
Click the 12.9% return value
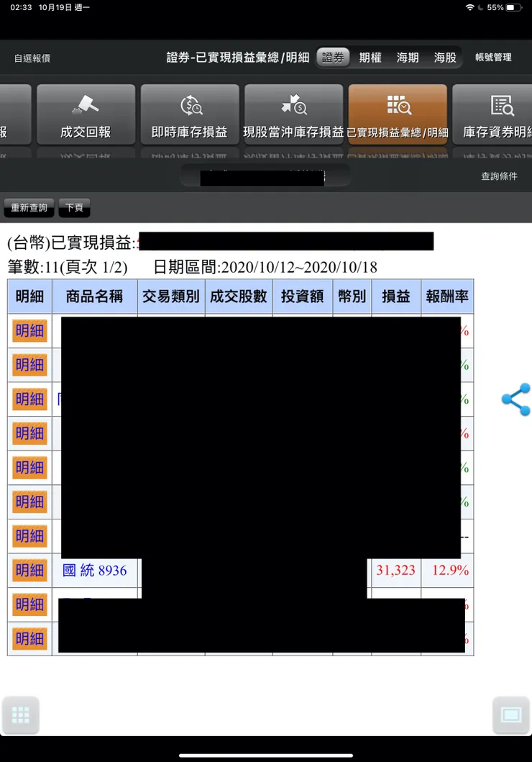click(x=451, y=570)
